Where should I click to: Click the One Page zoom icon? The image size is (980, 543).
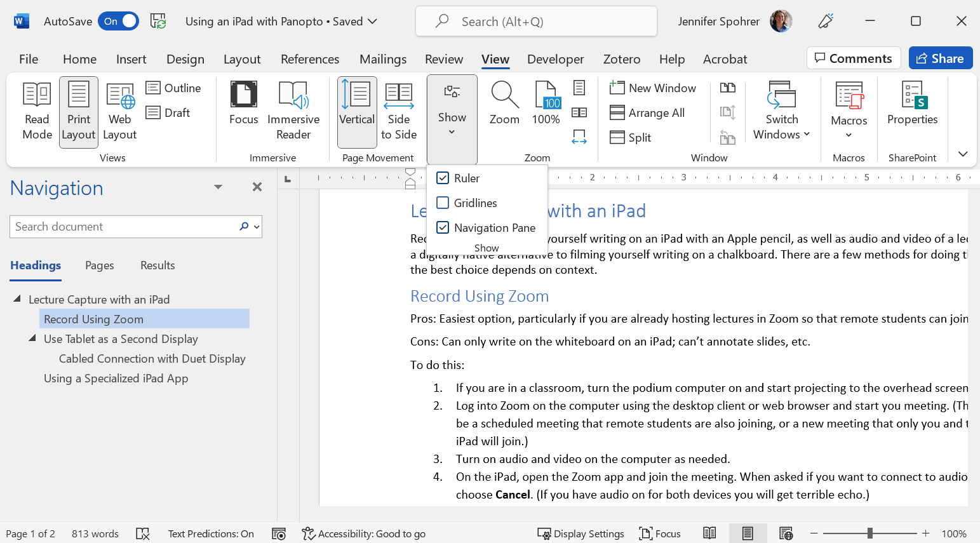pos(579,87)
